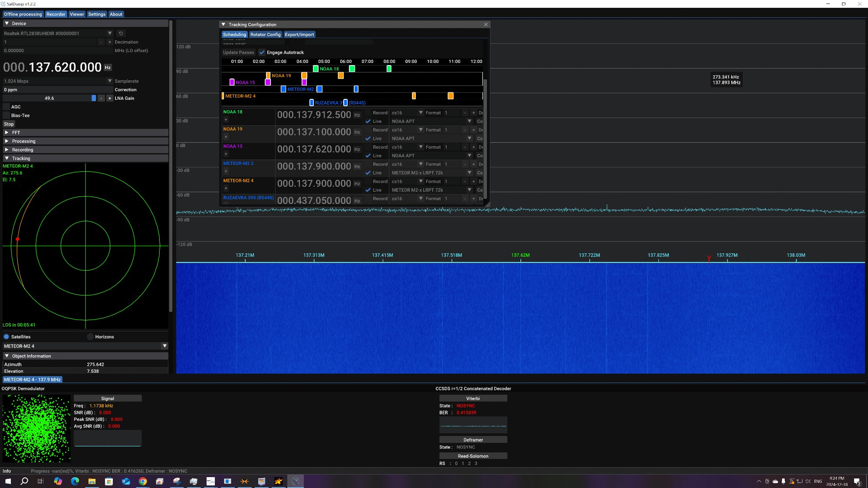Toggle the Engage Autotrack checkbox
868x488 pixels.
262,52
